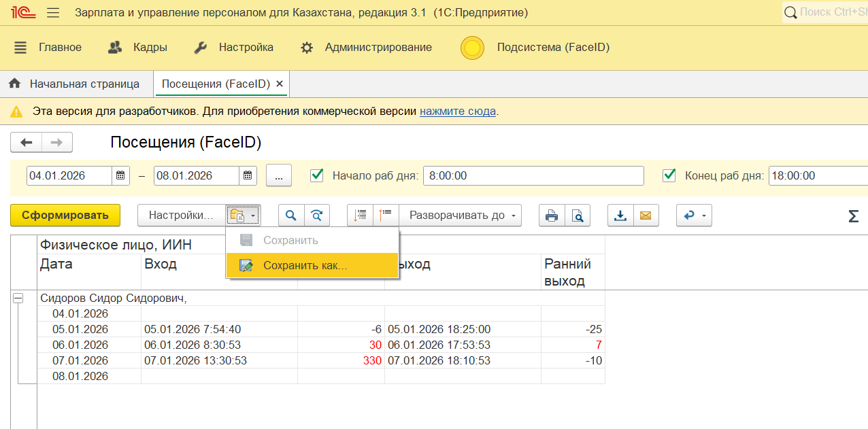Toggle the 'Начало раб дня' checkbox
The image size is (868, 429).
(316, 175)
